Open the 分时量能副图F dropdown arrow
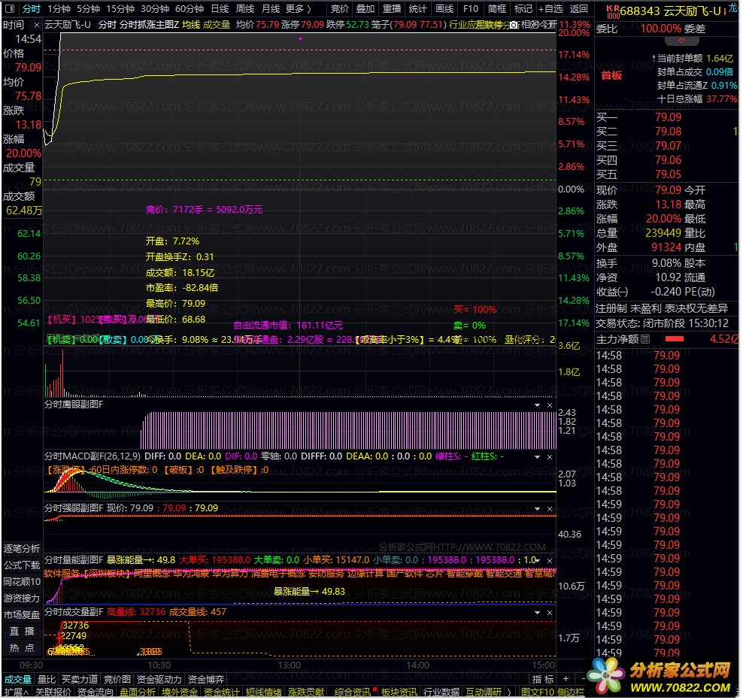 click(x=538, y=562)
